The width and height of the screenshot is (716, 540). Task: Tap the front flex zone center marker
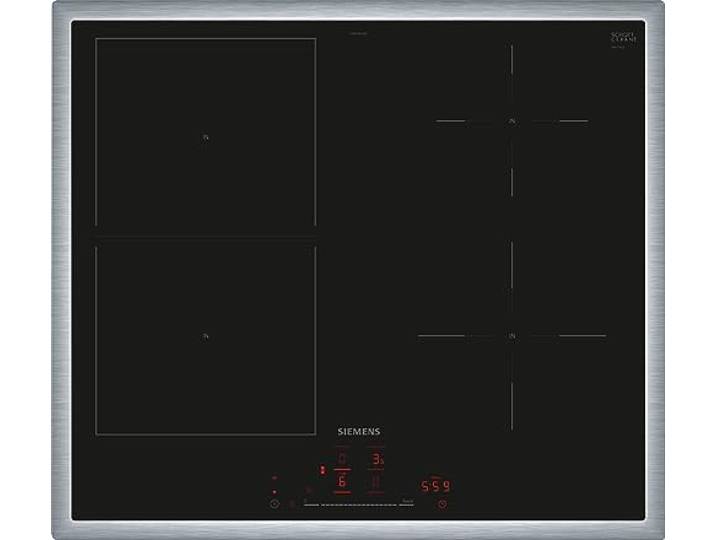pyautogui.click(x=205, y=337)
